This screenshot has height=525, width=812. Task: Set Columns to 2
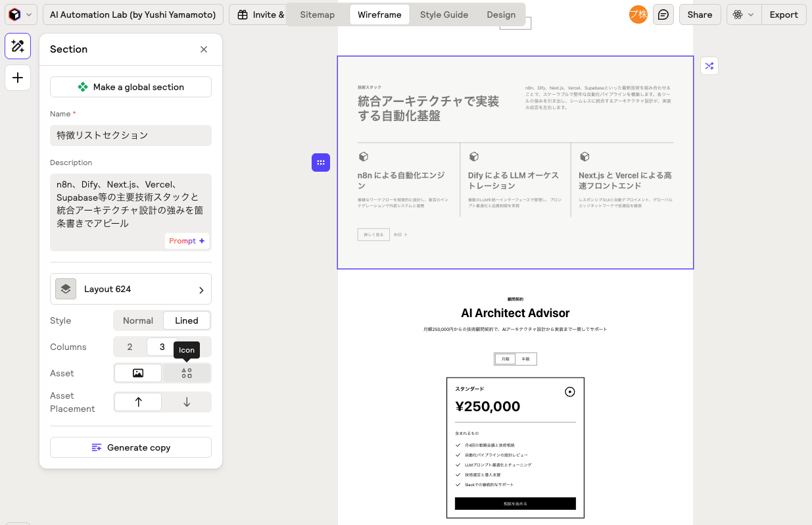130,347
